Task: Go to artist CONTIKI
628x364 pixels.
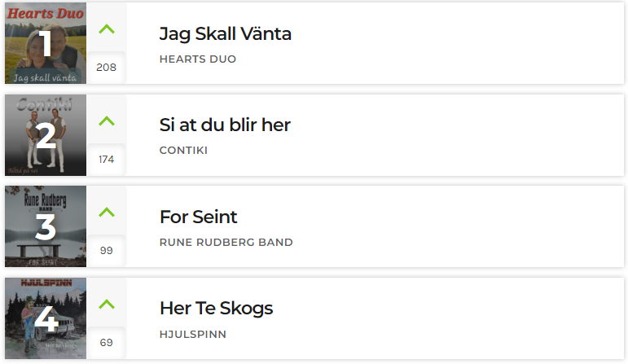Action: [x=183, y=151]
